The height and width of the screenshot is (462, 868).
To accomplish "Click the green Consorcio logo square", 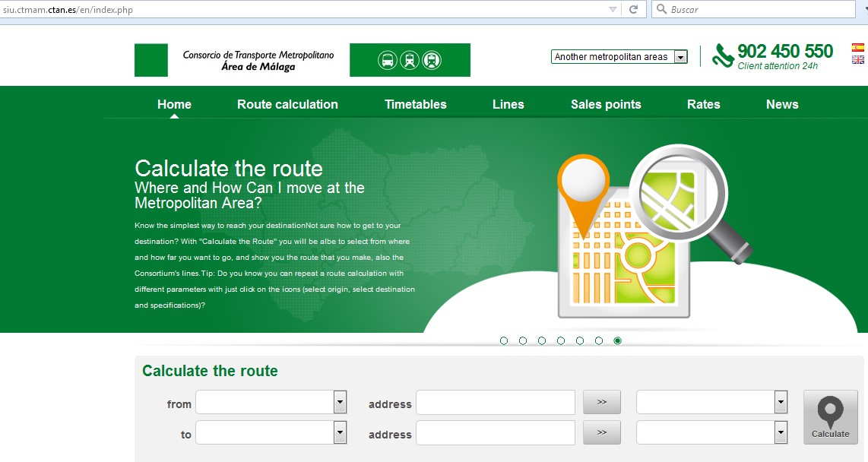I will coord(150,60).
